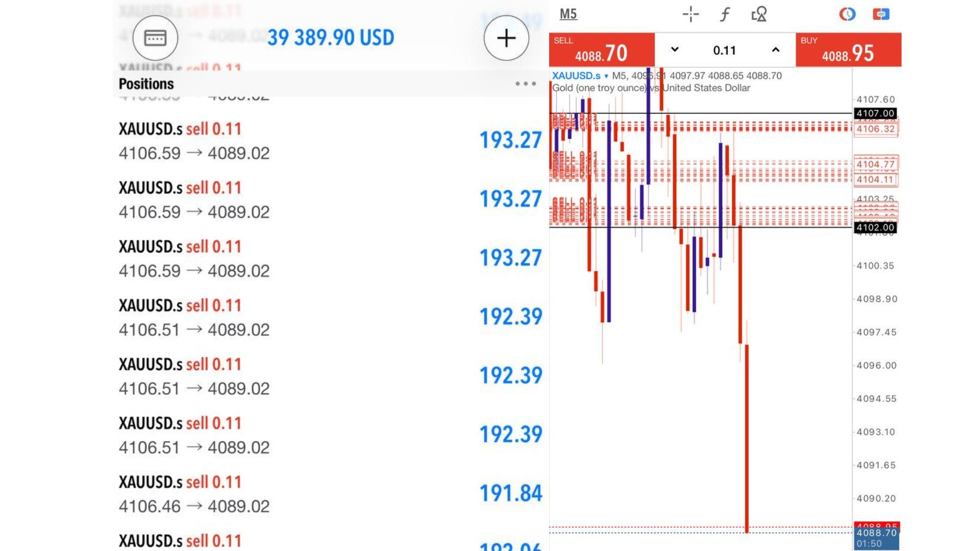This screenshot has height=551, width=980.
Task: Tap the round plus new trade button
Action: pyautogui.click(x=506, y=38)
